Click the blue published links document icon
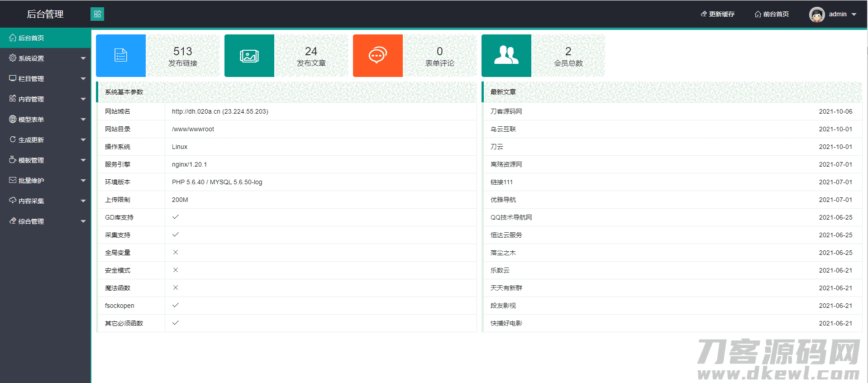This screenshot has height=383, width=868. 121,55
